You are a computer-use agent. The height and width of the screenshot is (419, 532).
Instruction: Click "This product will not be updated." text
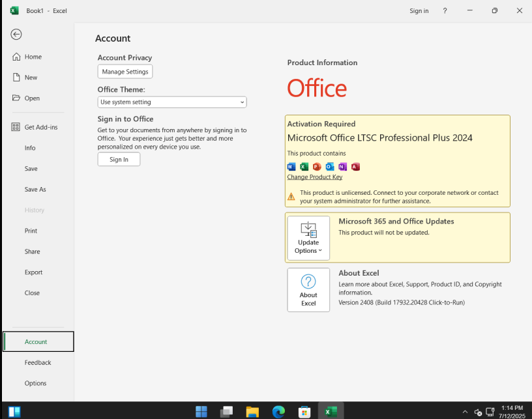(x=384, y=233)
